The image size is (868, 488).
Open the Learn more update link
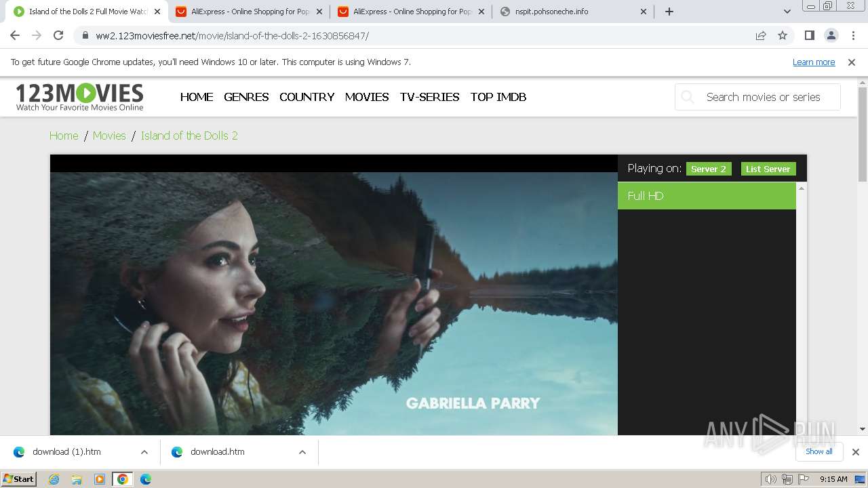[x=814, y=62]
